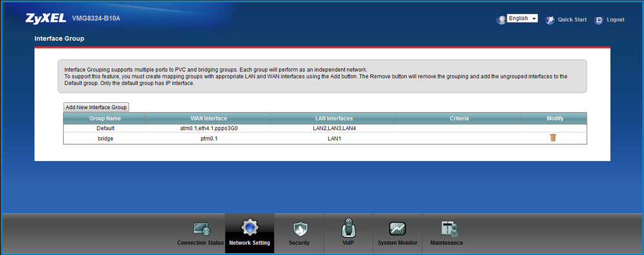Delete the bridge group via trash icon
Image resolution: width=644 pixels, height=255 pixels.
click(553, 138)
